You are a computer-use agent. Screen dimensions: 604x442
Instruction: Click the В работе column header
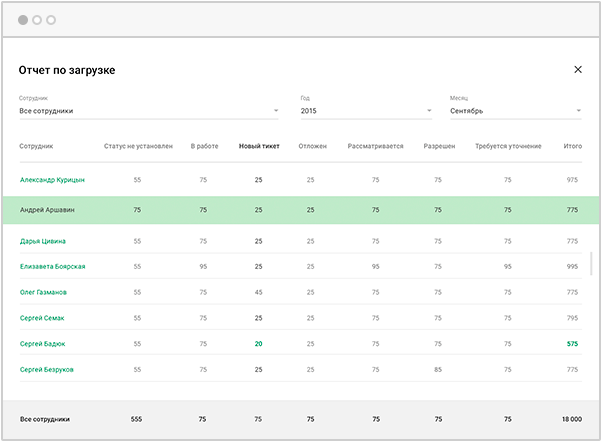click(204, 146)
